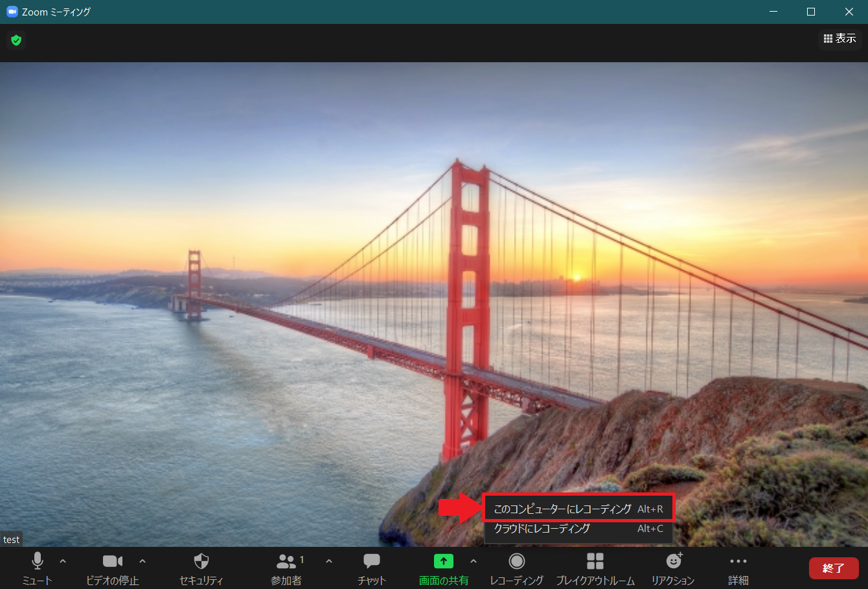This screenshot has height=589, width=868.
Task: Open the リアクション emoji menu
Action: (673, 568)
